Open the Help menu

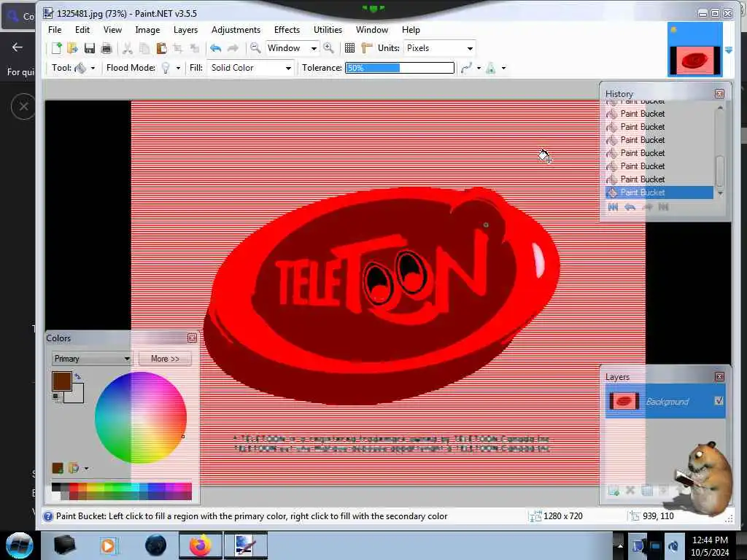click(411, 29)
